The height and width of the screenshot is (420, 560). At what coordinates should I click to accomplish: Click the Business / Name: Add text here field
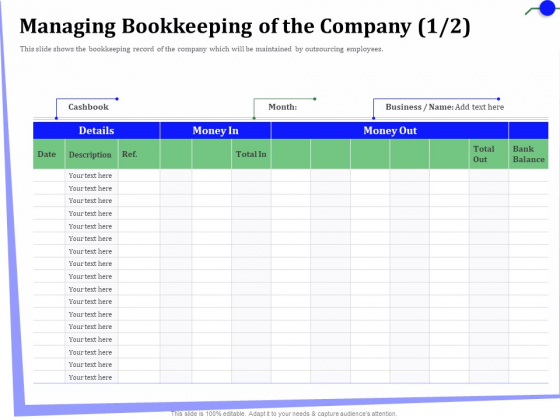click(x=445, y=107)
